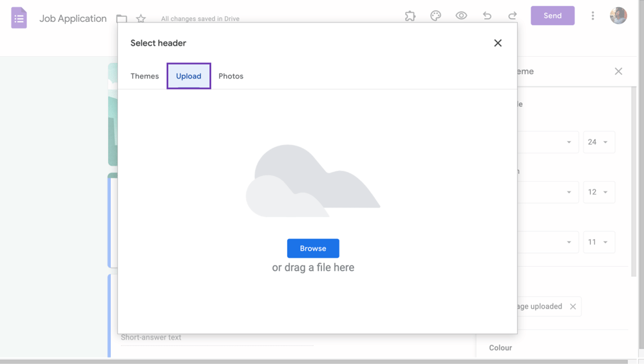Click the preview eye icon
Viewport: 644px width, 364px height.
coord(461,16)
